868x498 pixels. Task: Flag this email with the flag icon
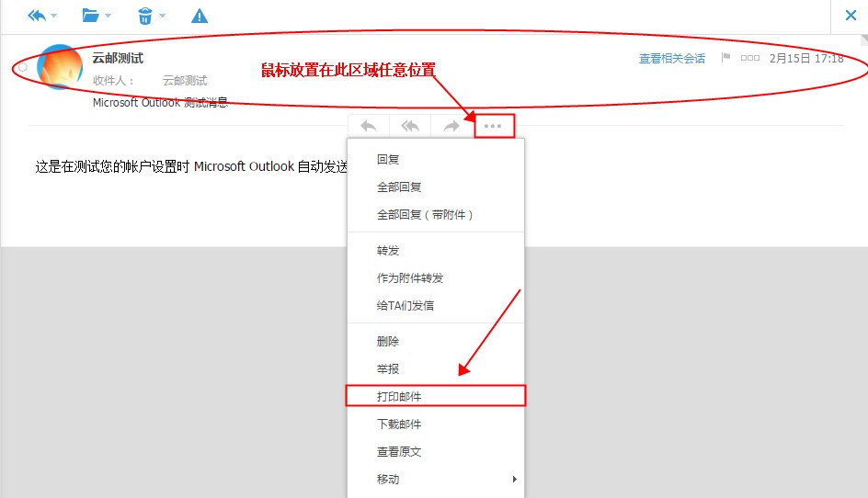[x=725, y=58]
